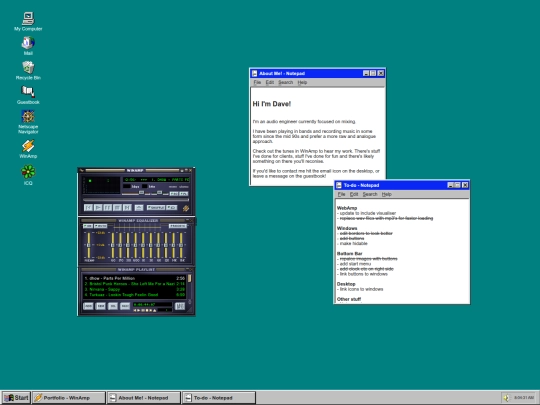540x405 pixels.
Task: Select the WinAmp desktop shortcut
Action: [28, 148]
